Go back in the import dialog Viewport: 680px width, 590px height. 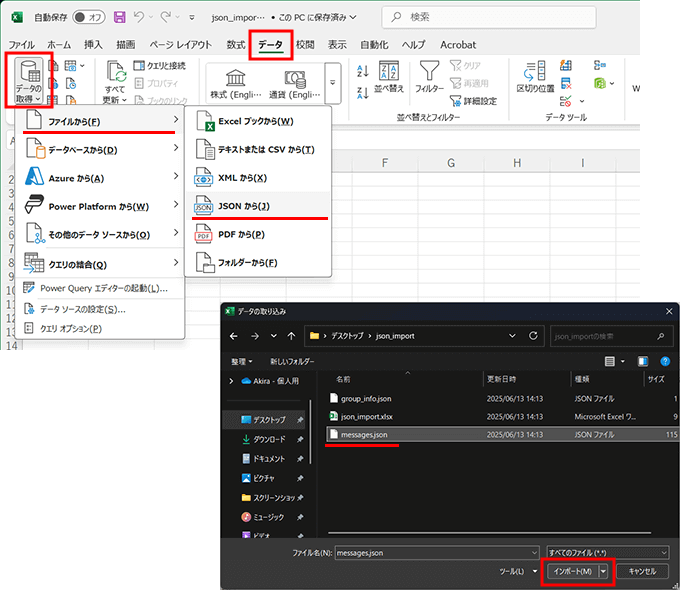233,336
